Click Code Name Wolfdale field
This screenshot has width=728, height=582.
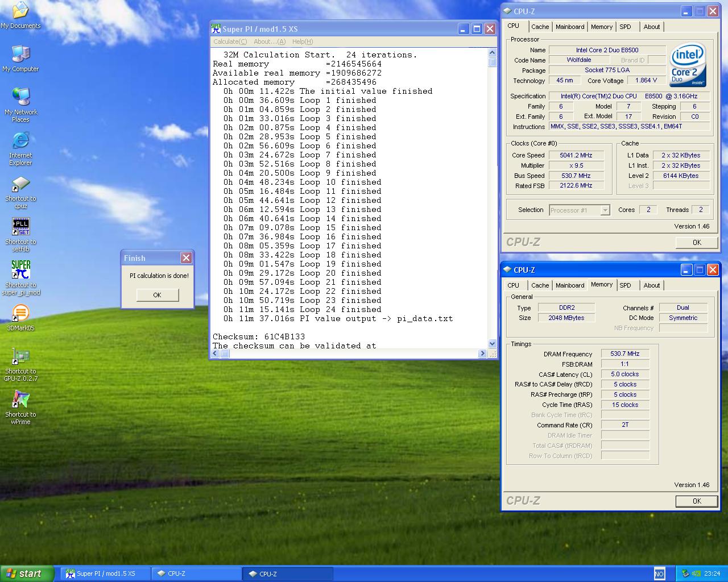point(579,60)
